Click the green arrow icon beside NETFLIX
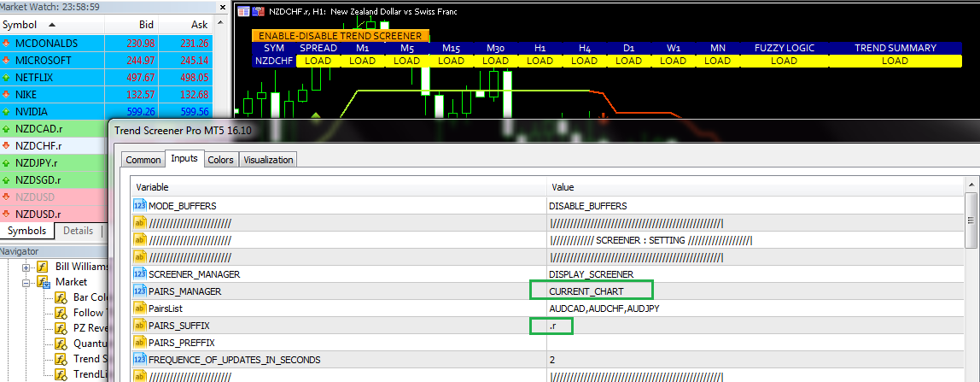The image size is (980, 382). (x=6, y=78)
